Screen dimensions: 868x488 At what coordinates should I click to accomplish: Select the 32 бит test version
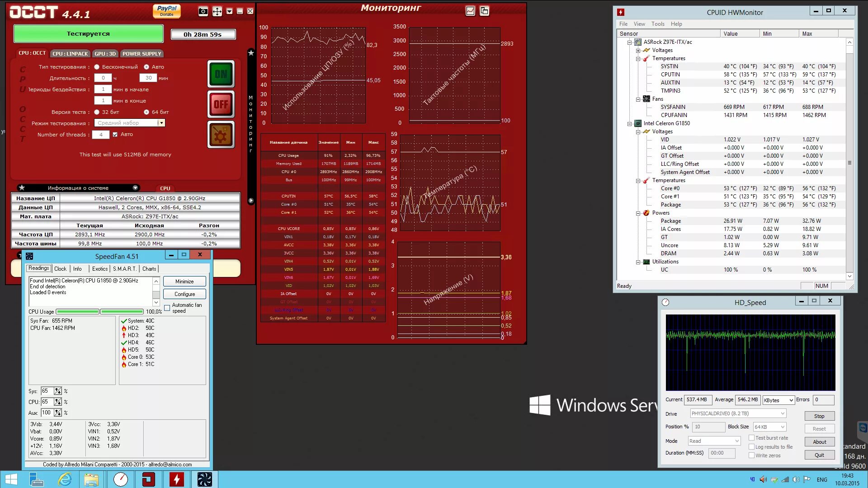pyautogui.click(x=97, y=112)
